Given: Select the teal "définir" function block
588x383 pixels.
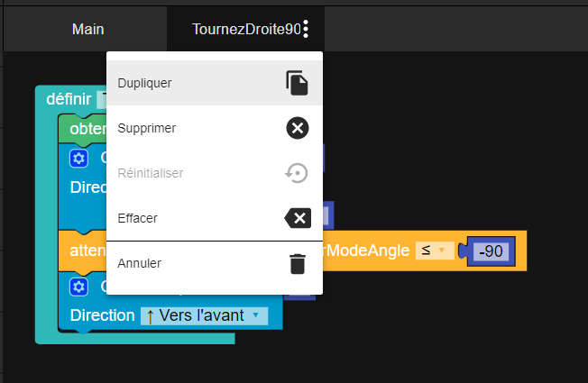Looking at the screenshot, I should click(67, 99).
